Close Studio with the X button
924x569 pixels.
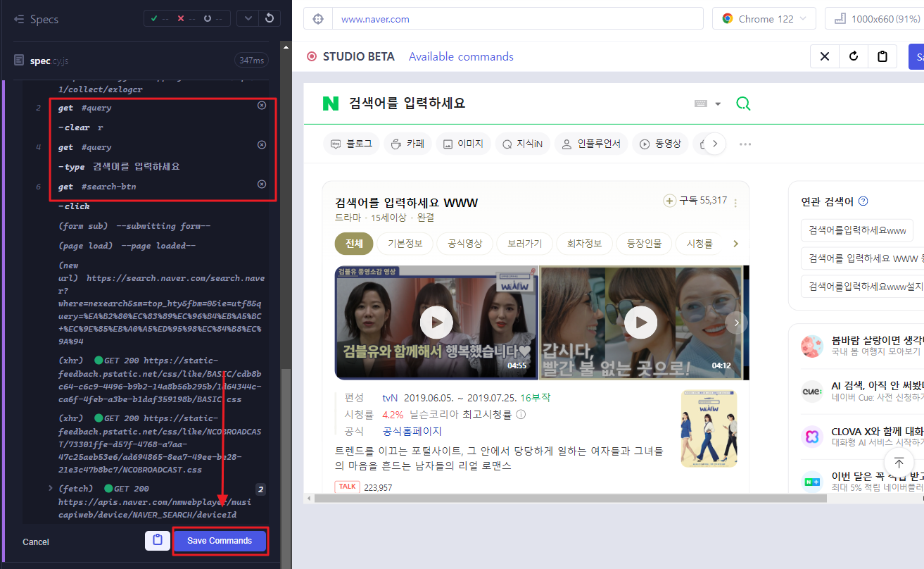[x=825, y=56]
